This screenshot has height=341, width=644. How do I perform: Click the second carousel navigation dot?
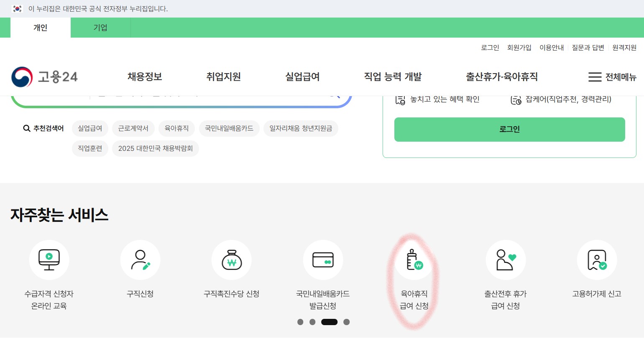point(312,322)
